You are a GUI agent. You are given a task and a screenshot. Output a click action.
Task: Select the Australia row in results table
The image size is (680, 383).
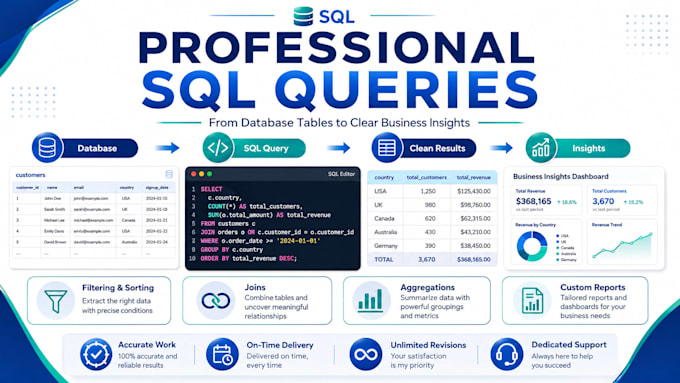(x=432, y=232)
